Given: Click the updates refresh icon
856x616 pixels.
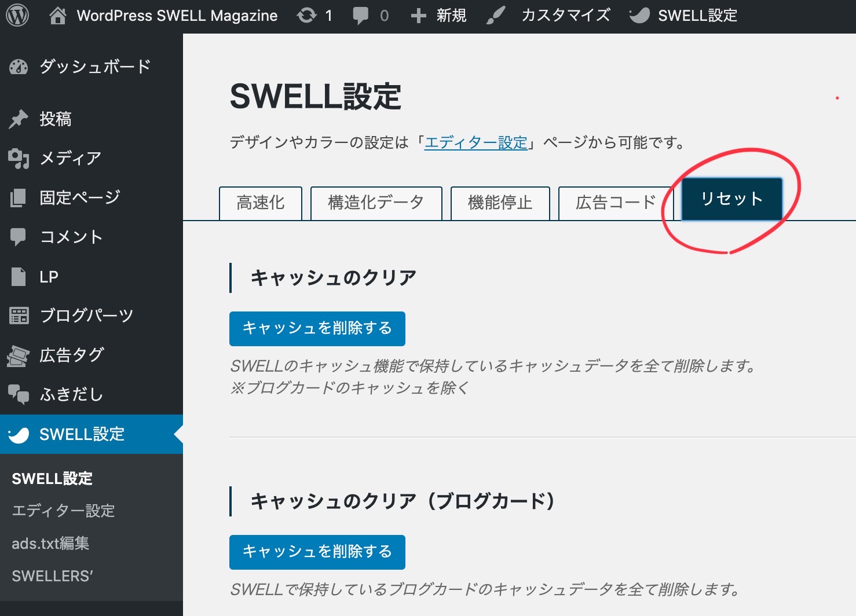Looking at the screenshot, I should (307, 16).
